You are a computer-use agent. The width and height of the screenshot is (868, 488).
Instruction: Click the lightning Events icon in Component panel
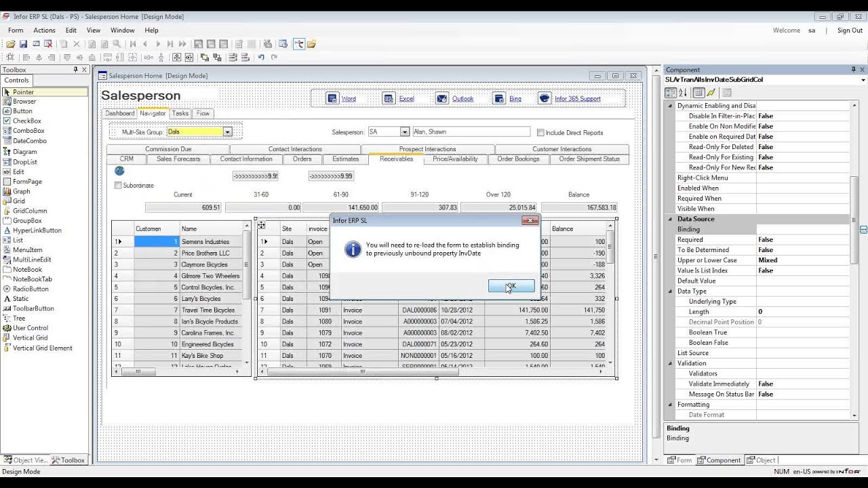coord(711,93)
